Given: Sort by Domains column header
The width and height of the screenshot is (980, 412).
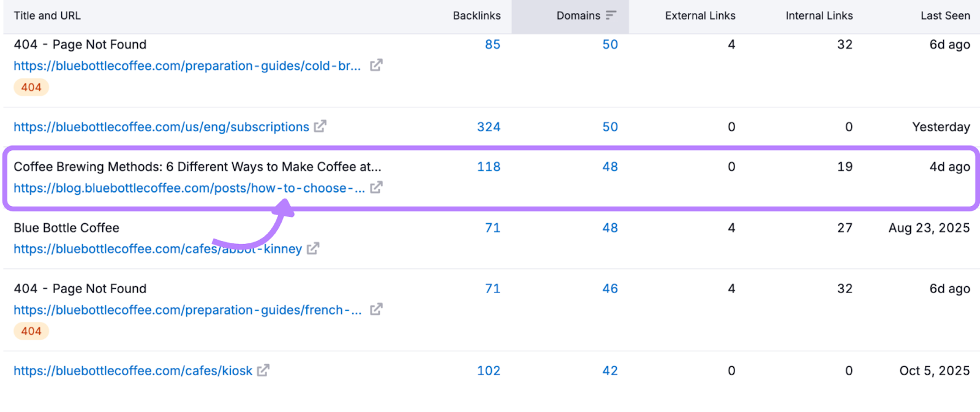Looking at the screenshot, I should pos(578,16).
